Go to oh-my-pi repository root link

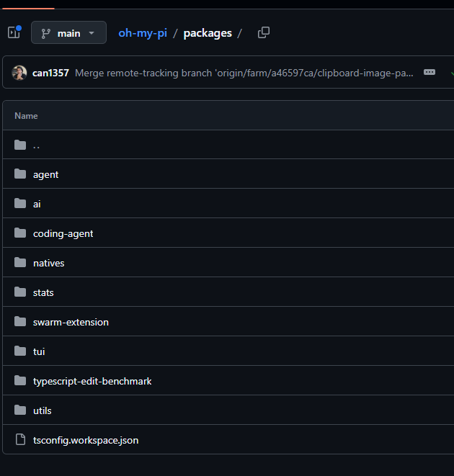point(143,33)
